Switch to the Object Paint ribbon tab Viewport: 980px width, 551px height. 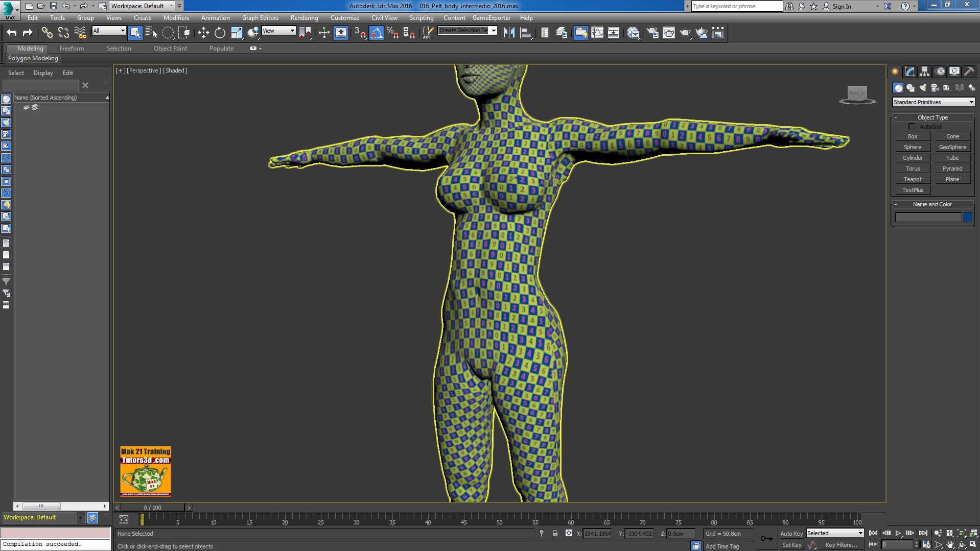tap(170, 49)
